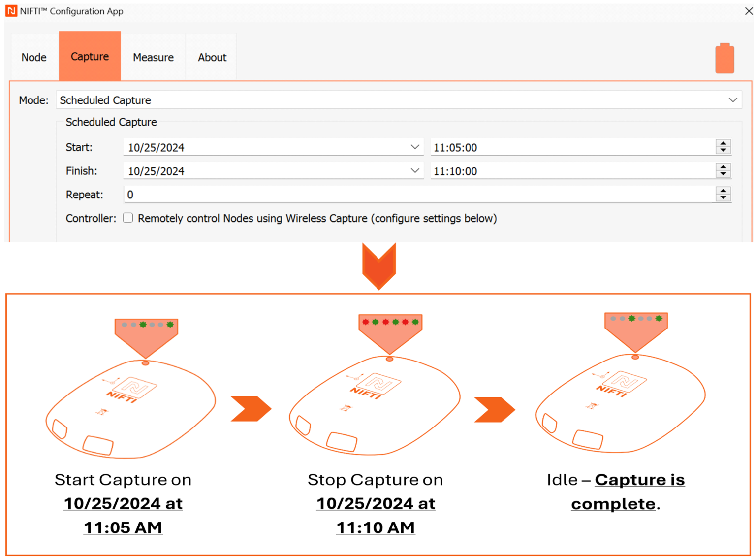Click the Start Capture node device illustration
This screenshot has width=756, height=559.
click(131, 409)
